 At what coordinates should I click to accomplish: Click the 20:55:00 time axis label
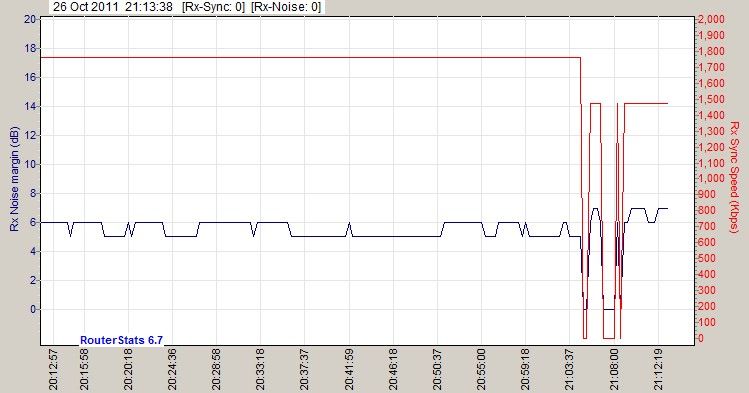[482, 370]
